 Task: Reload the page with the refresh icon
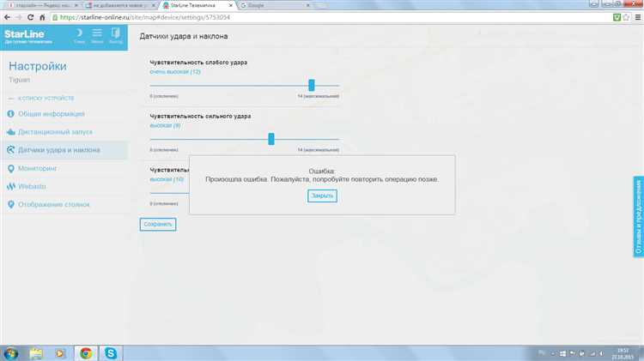coord(30,17)
